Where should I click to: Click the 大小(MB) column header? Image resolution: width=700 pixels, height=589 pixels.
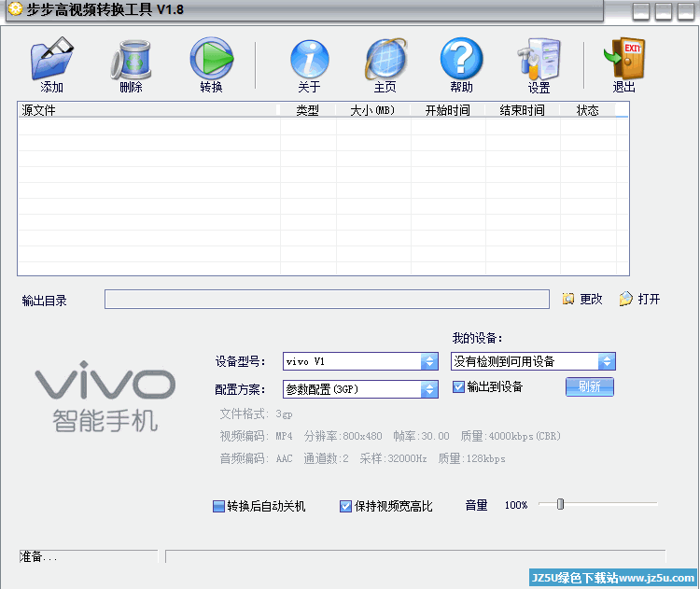[372, 110]
